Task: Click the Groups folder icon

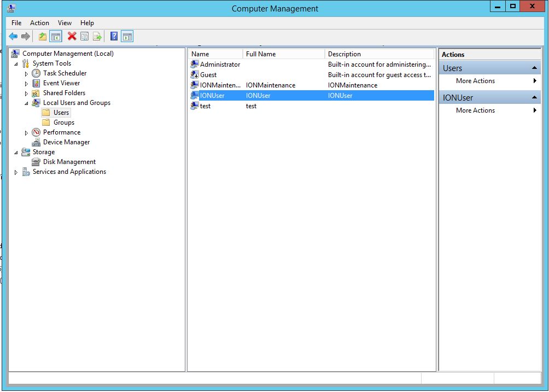Action: (x=46, y=122)
